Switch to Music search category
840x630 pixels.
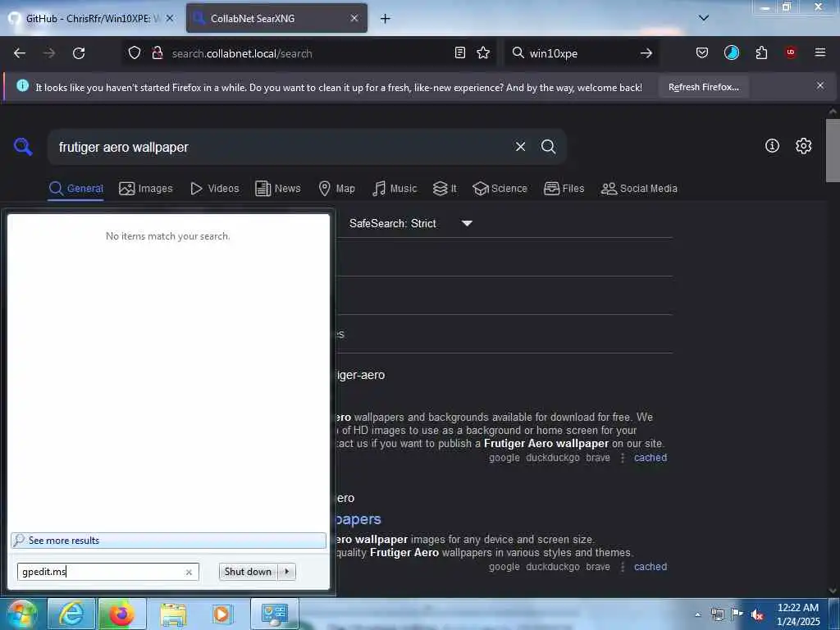click(x=395, y=189)
